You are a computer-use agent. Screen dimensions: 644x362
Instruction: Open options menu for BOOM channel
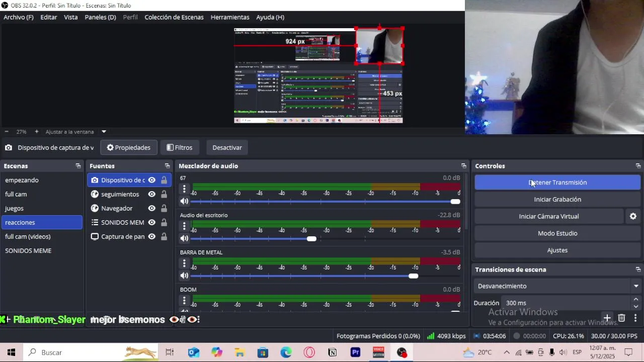[184, 301]
